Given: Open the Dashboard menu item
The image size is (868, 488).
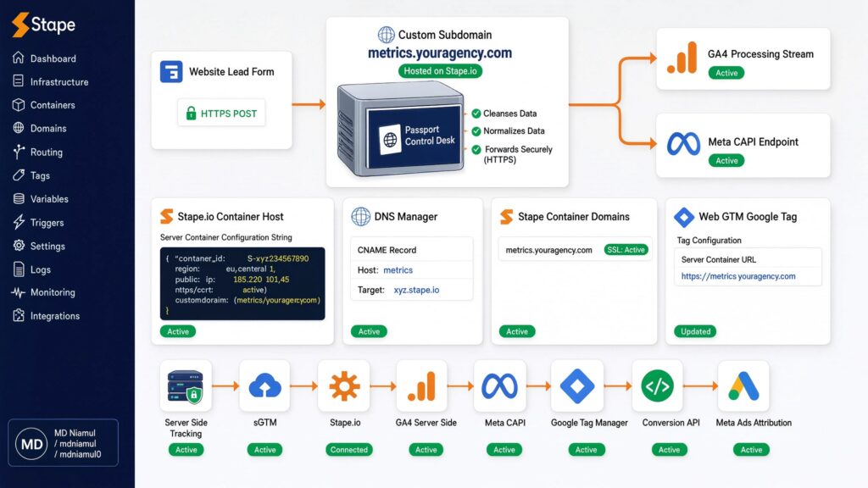Looking at the screenshot, I should coord(44,58).
